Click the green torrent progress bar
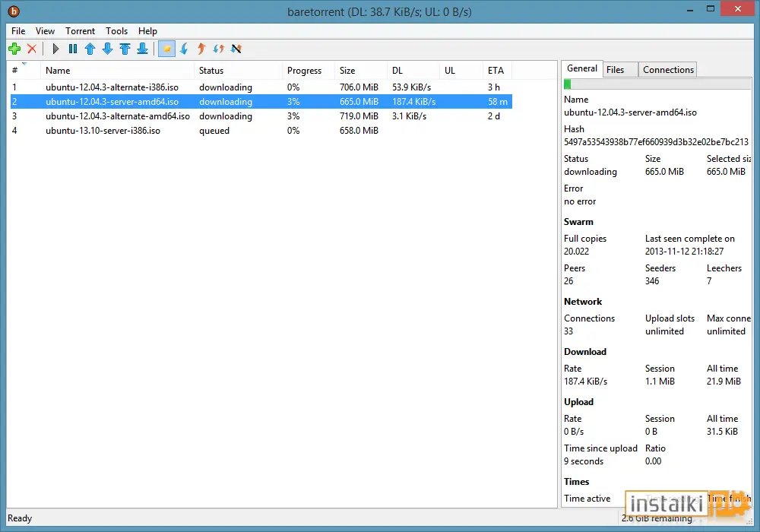 click(x=657, y=84)
